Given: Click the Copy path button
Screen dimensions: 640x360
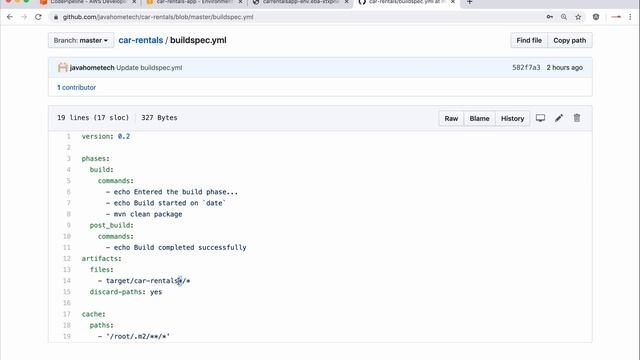Looking at the screenshot, I should 569,40.
